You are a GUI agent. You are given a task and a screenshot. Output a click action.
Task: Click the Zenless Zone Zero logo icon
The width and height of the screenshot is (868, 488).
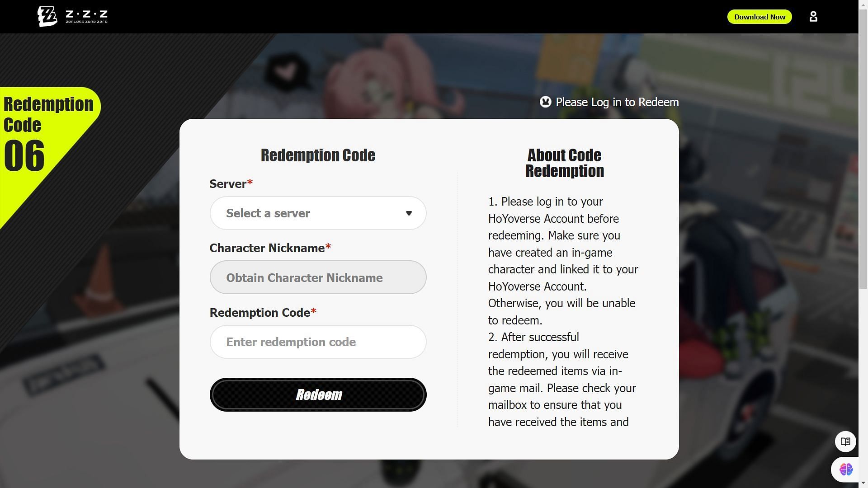click(x=47, y=16)
